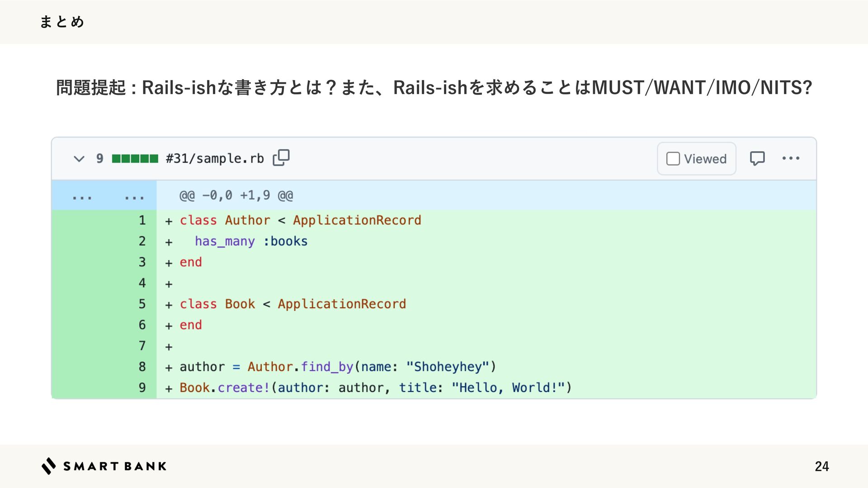The height and width of the screenshot is (488, 868).
Task: Copy the sample.rb file path
Action: [281, 158]
